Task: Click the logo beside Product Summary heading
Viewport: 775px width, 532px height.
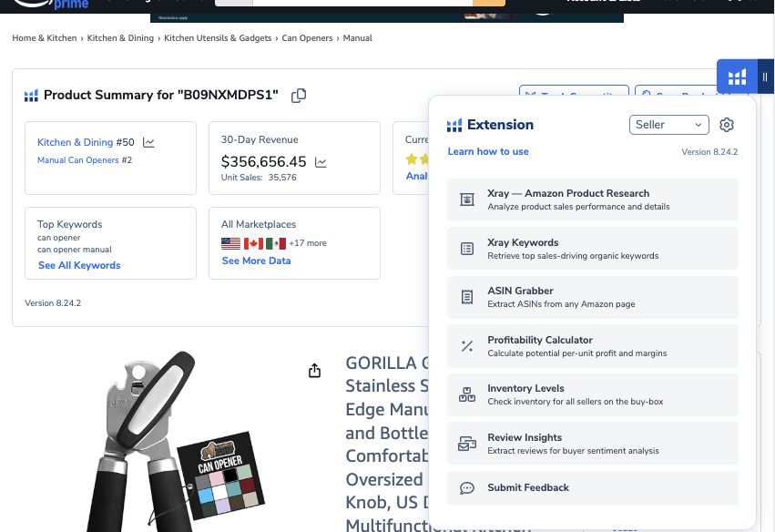Action: pos(31,96)
